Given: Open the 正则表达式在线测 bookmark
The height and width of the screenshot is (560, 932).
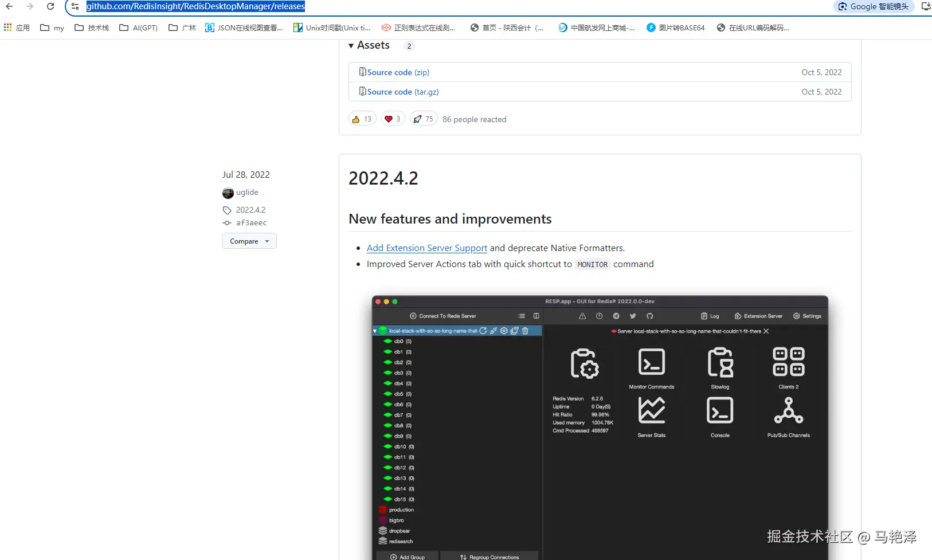Looking at the screenshot, I should click(x=418, y=28).
